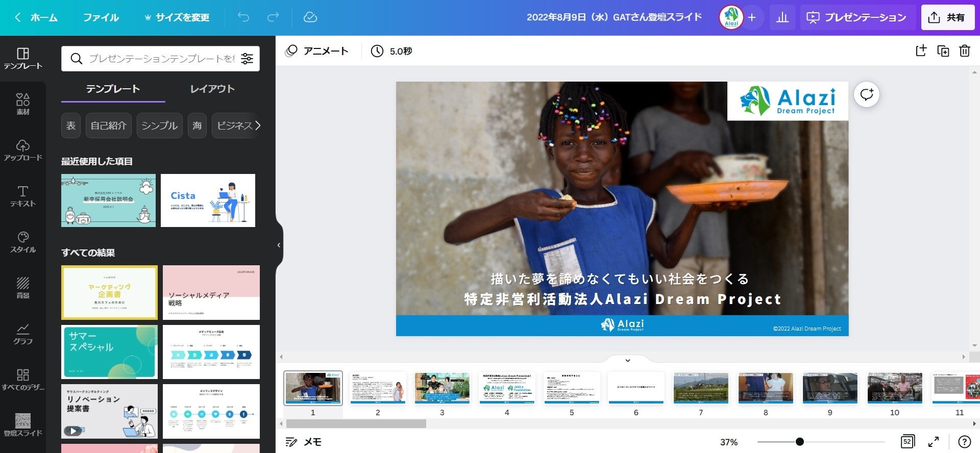Click the Alazi profile avatar
The height and width of the screenshot is (453, 980).
(731, 17)
